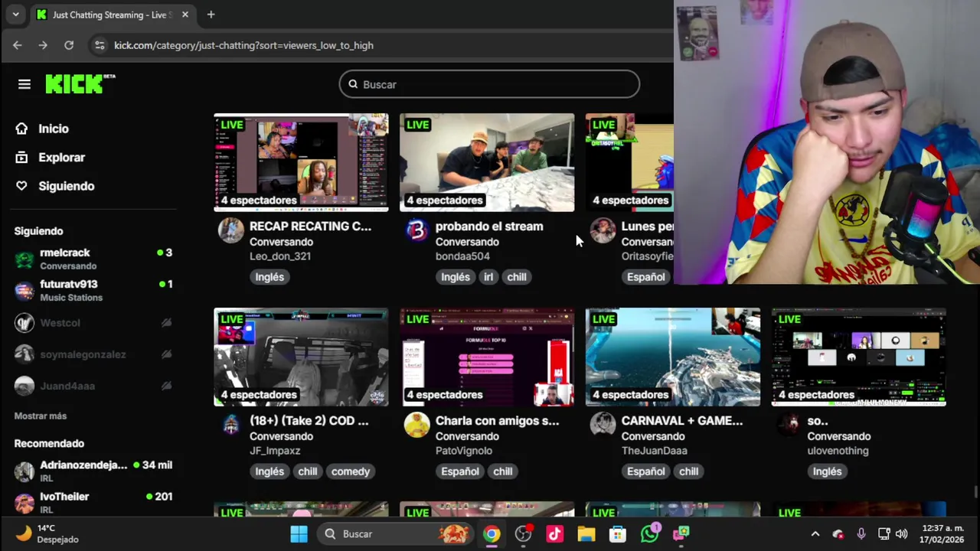Click Inglés tag under ulovenothing
The image size is (980, 551).
pos(827,471)
